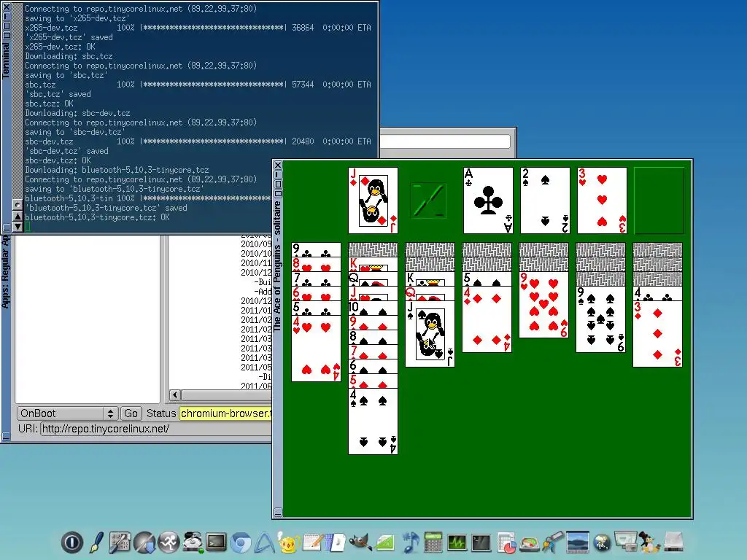Click the "2010/09" entry in Apps text pane
This screenshot has width=747, height=560.
pos(256,244)
